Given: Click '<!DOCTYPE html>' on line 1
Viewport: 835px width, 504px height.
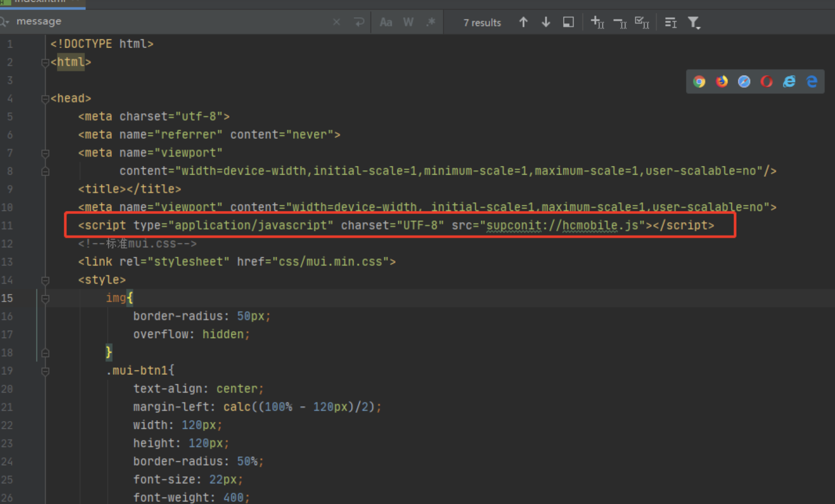Looking at the screenshot, I should click(102, 44).
